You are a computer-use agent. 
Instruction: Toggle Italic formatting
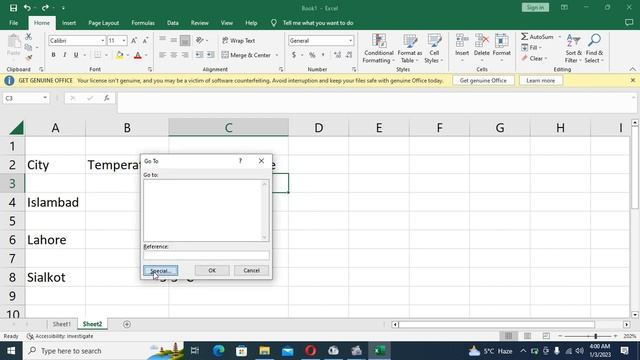coord(64,55)
